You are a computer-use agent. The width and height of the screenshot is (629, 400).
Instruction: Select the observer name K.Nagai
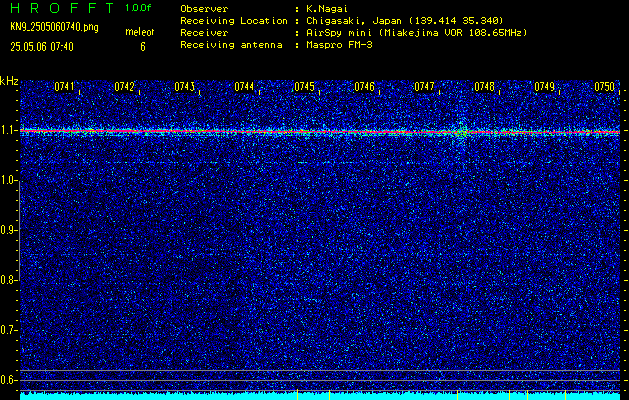pyautogui.click(x=327, y=9)
